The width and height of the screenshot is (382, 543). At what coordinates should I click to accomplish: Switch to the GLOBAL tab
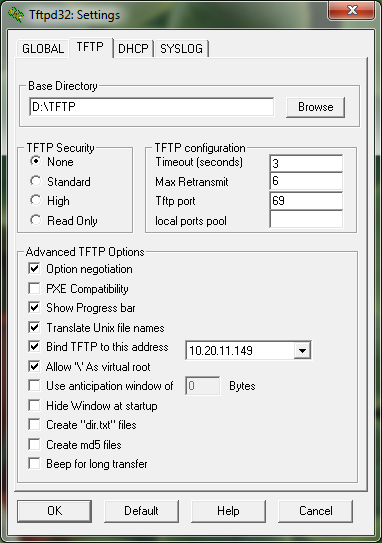click(43, 48)
